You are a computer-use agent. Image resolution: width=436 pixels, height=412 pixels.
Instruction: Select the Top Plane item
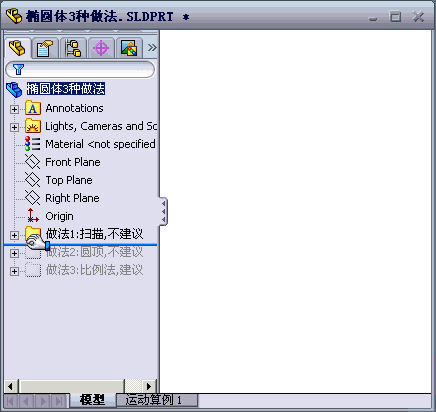pos(59,180)
